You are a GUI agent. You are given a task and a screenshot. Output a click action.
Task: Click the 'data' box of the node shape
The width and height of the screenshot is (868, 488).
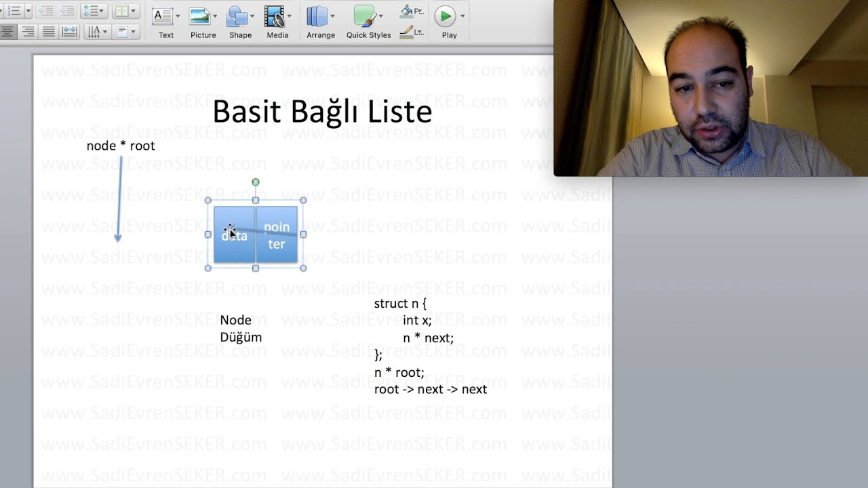(x=235, y=235)
